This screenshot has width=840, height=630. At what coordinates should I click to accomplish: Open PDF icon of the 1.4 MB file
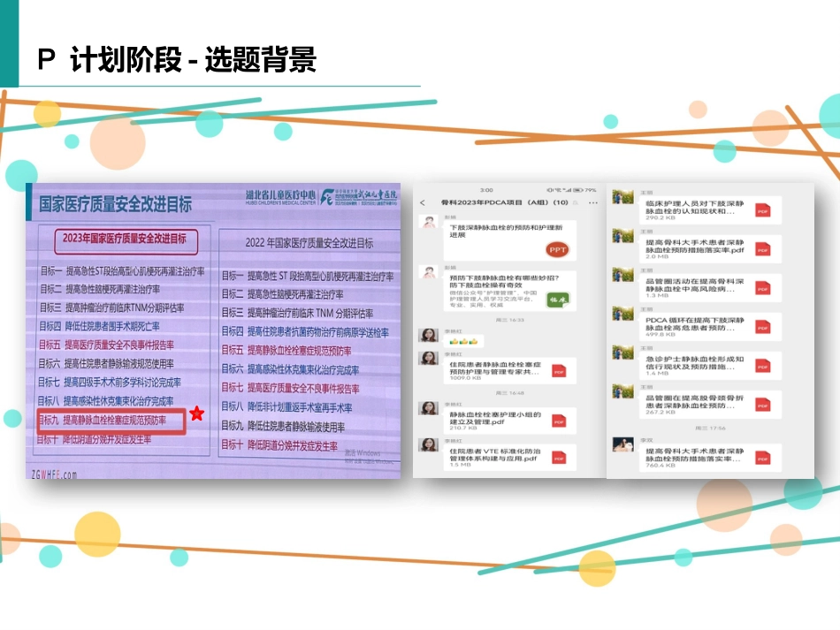763,367
